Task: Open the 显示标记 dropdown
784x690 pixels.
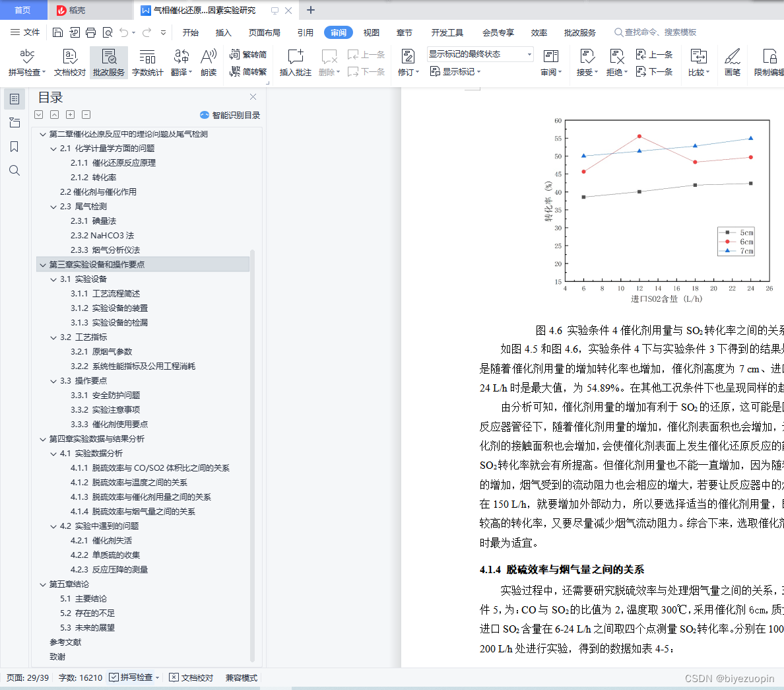Action: [x=455, y=71]
